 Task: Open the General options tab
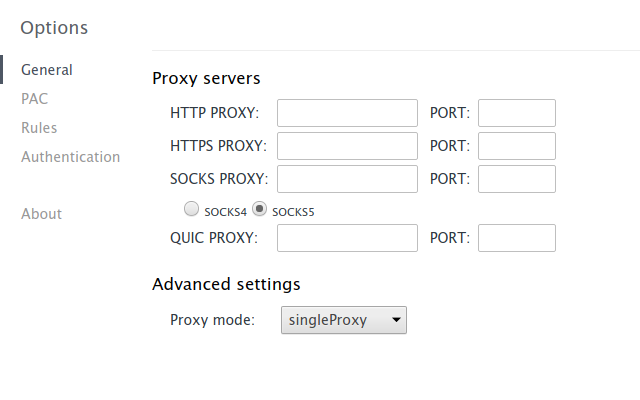pyautogui.click(x=47, y=70)
